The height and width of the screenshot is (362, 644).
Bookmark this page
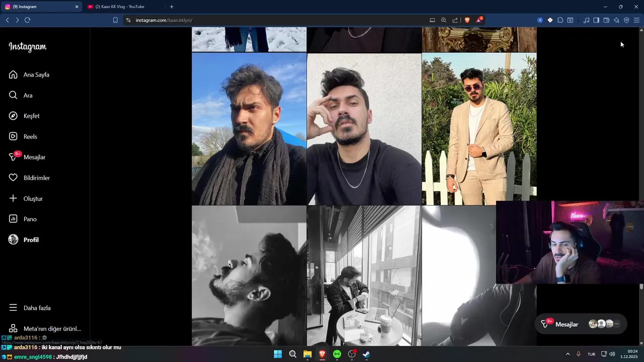115,20
